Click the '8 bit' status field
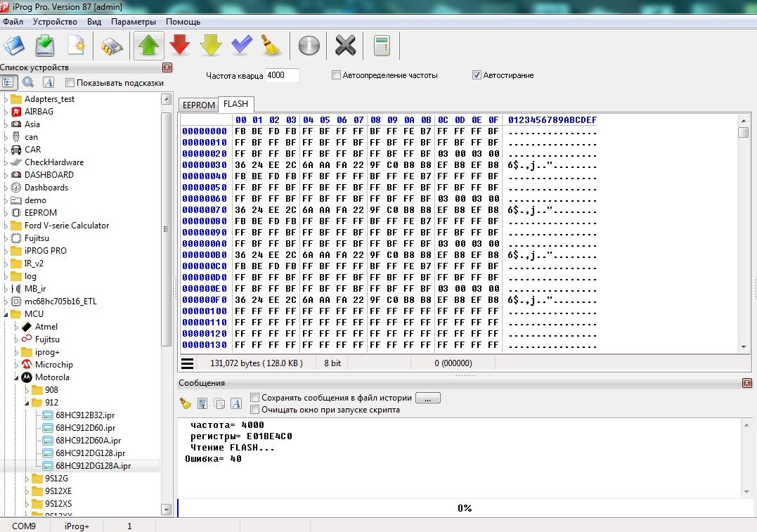 332,363
